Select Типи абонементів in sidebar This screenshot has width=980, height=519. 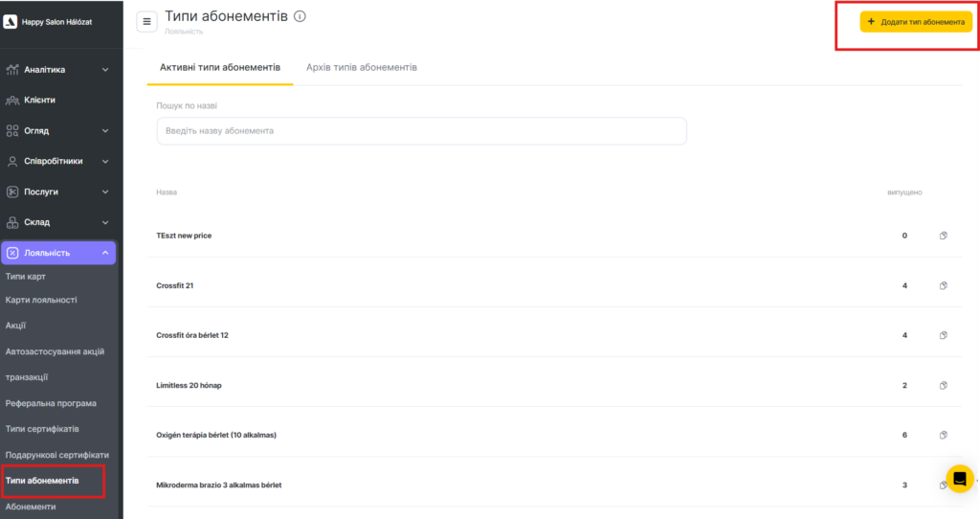click(42, 481)
